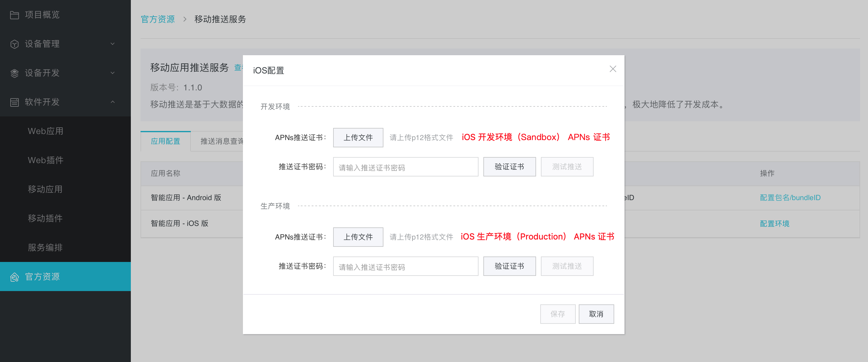The width and height of the screenshot is (868, 362).
Task: Click the iOS配置 dialog title
Action: click(x=269, y=71)
